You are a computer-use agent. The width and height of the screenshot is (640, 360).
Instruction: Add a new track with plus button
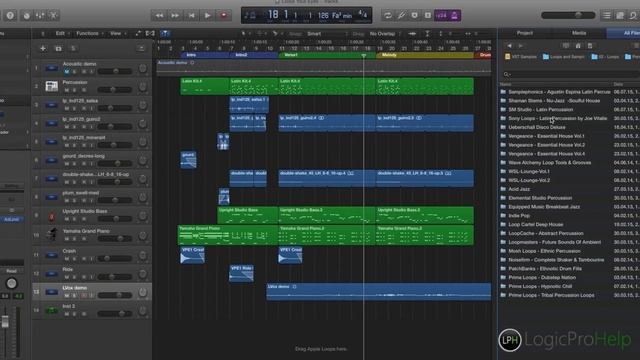(43, 49)
